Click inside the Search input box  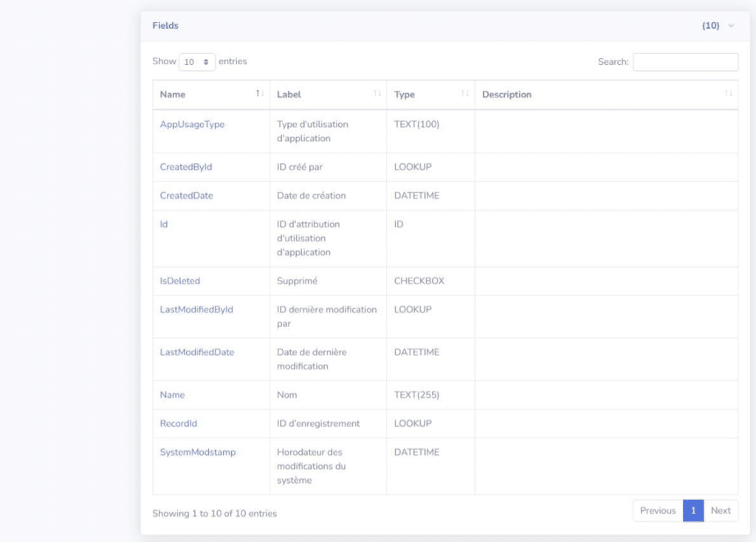pos(685,62)
